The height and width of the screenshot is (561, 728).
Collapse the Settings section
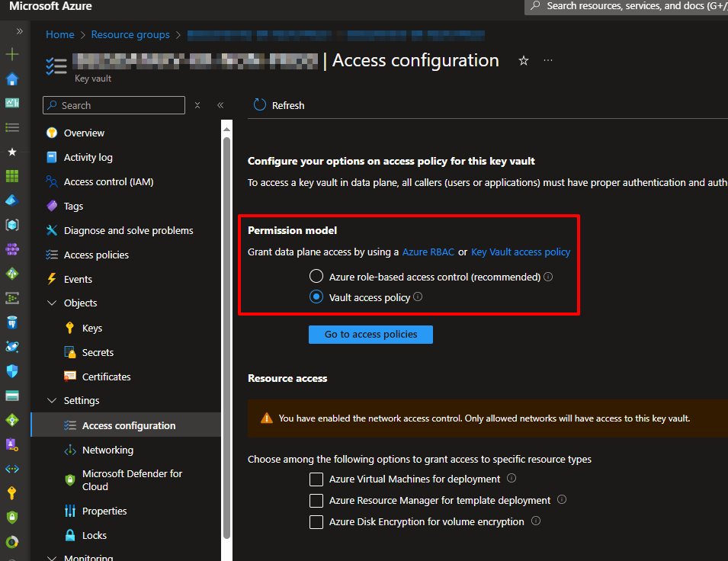coord(52,400)
